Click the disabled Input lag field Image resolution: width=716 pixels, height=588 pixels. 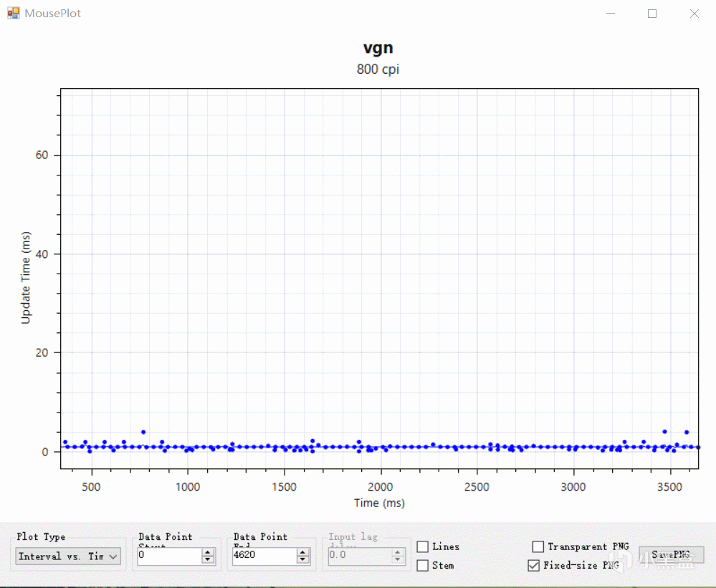coord(359,556)
